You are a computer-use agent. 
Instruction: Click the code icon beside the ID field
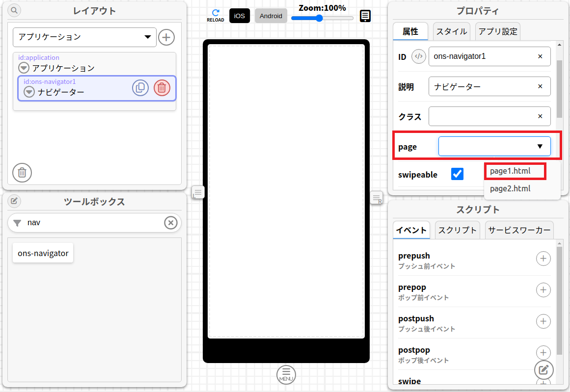[x=418, y=56]
